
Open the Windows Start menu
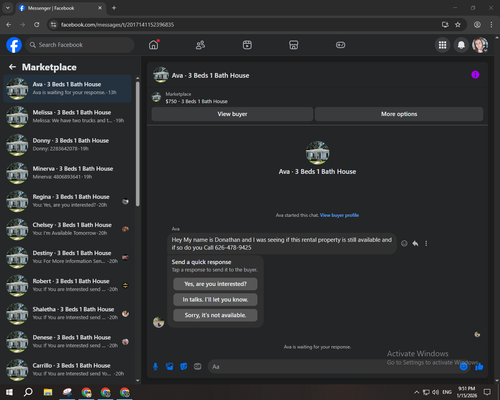(9, 392)
